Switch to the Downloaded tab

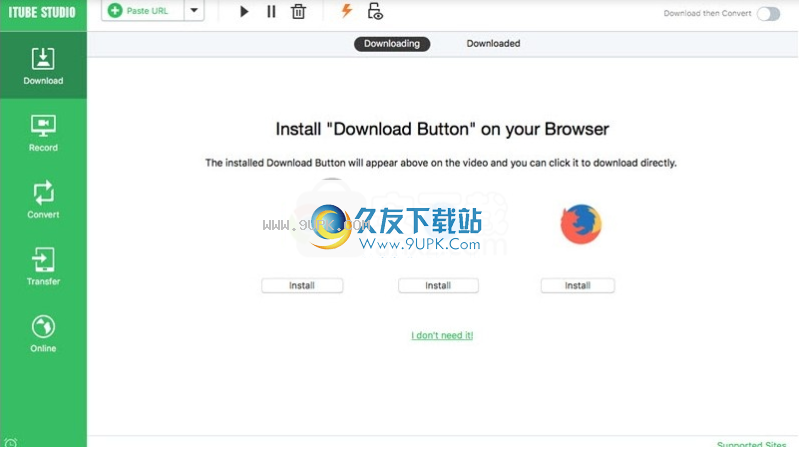pos(493,44)
